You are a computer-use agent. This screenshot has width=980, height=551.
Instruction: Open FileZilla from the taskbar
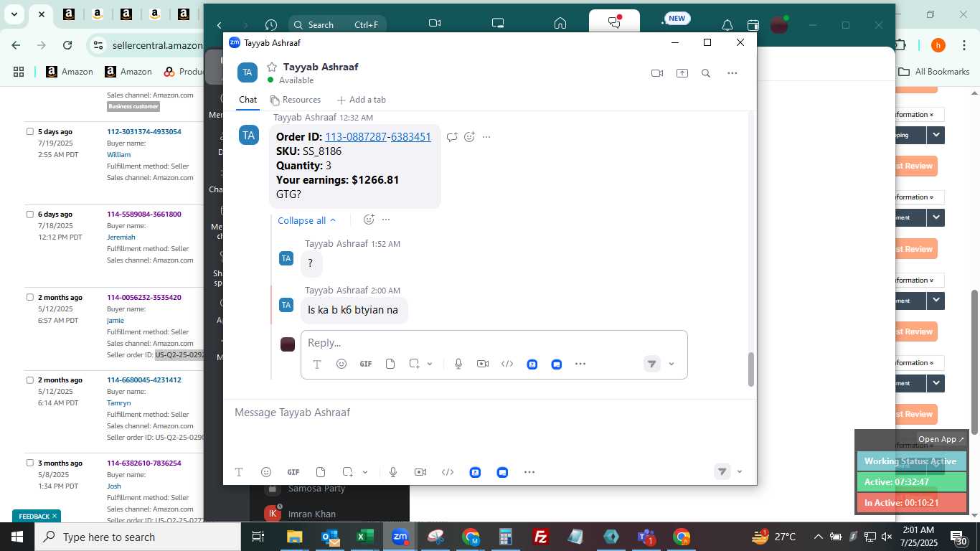tap(541, 537)
